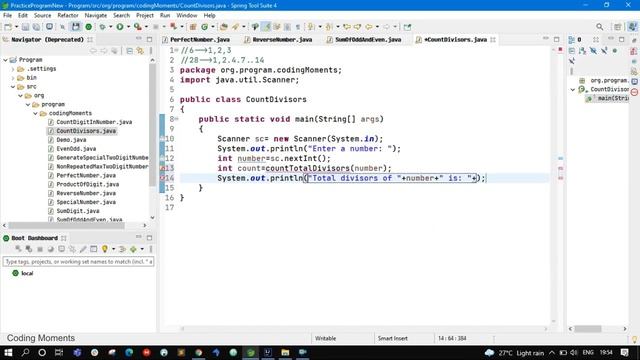The width and height of the screenshot is (640, 360).
Task: Click the Navigator horizontal scrollbar
Action: tap(67, 225)
